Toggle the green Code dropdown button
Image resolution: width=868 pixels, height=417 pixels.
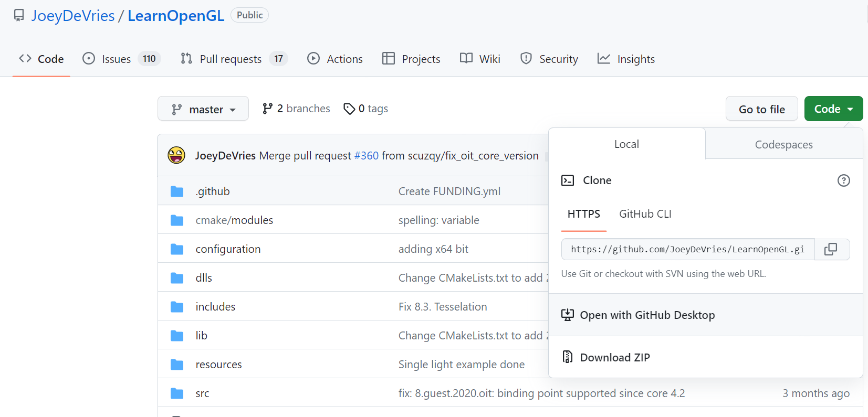click(833, 109)
